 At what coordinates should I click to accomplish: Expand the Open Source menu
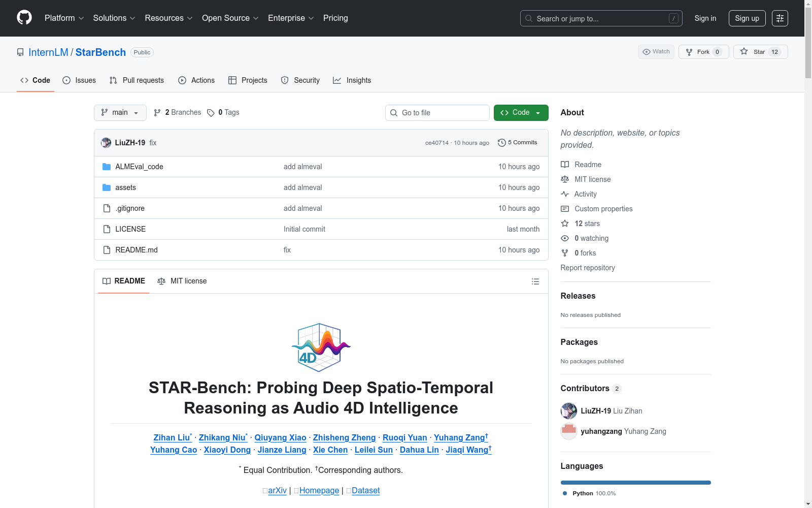coord(230,18)
